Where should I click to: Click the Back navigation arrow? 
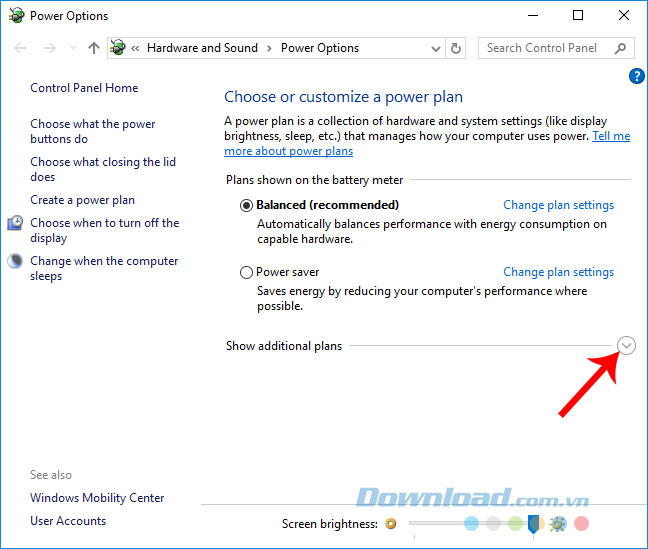coord(20,48)
